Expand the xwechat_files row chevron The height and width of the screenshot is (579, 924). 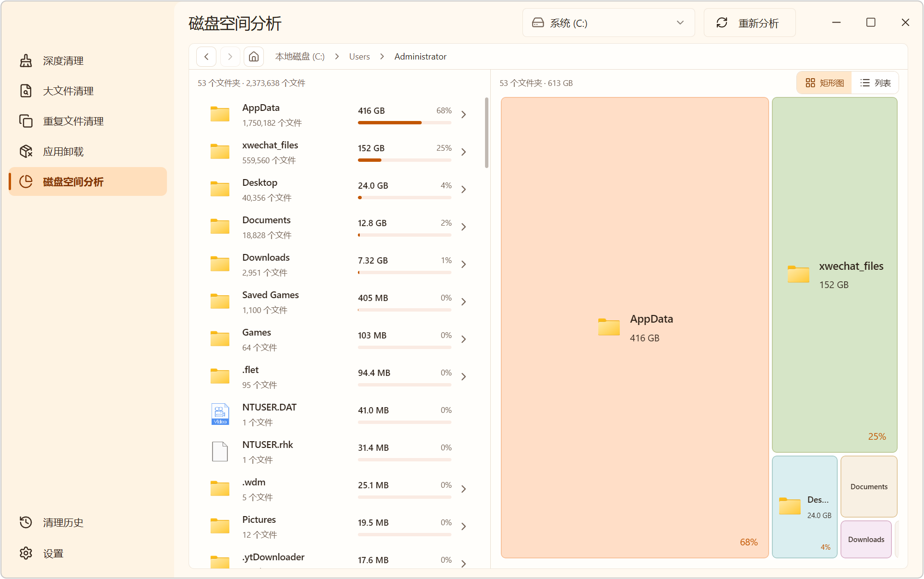[x=463, y=152]
